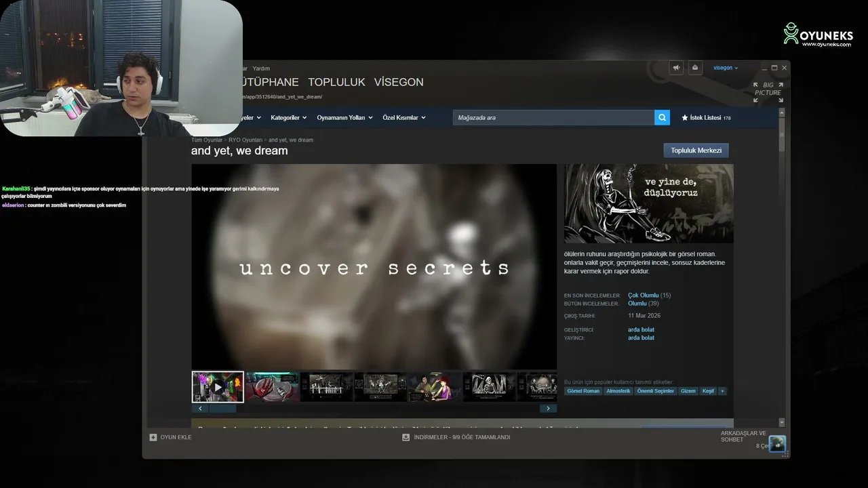Open the İstek Listesi wishlist link
This screenshot has width=868, height=488.
(705, 118)
